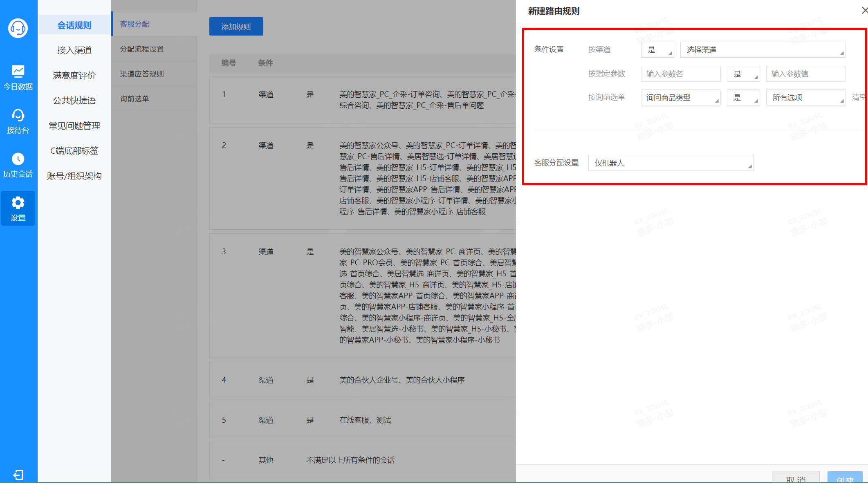
Task: Click the customer service headset logo icon
Action: (18, 28)
